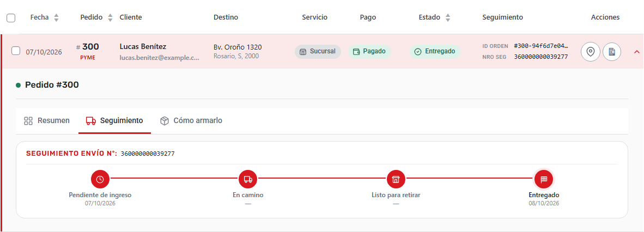Open the document action icon for order 300
644x232 pixels.
pyautogui.click(x=612, y=52)
